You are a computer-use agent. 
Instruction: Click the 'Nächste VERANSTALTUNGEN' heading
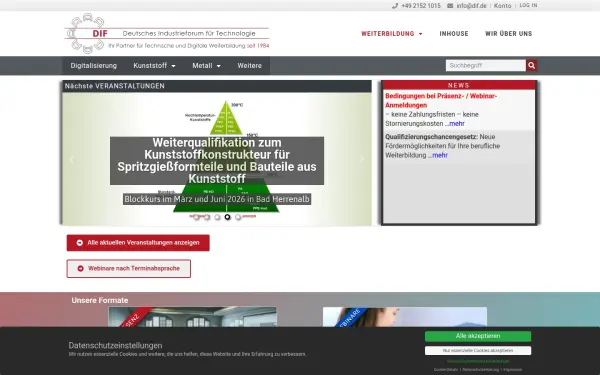pos(115,86)
